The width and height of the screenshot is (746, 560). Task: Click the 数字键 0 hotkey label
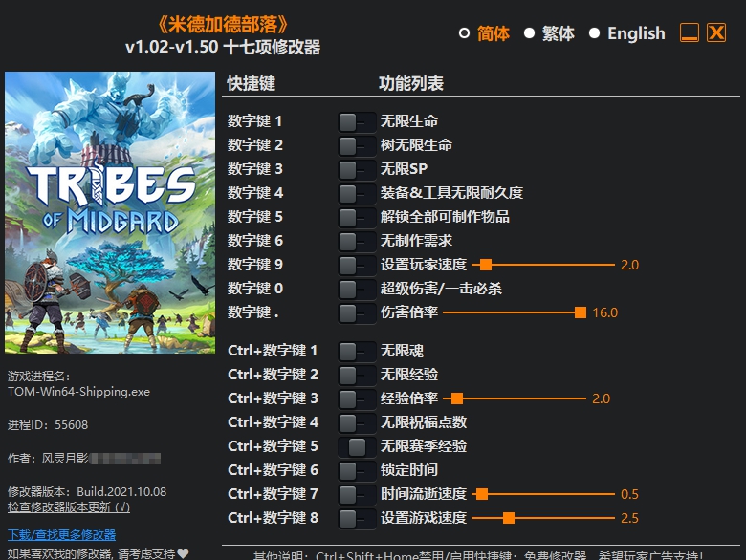point(255,288)
